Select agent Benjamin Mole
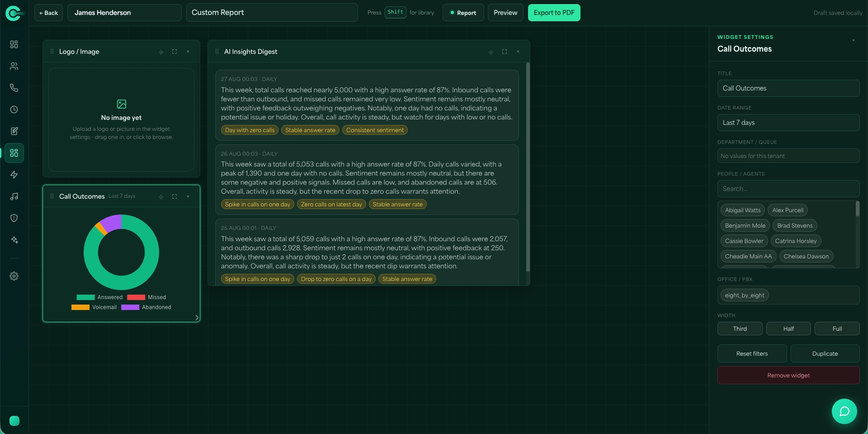Image resolution: width=868 pixels, height=434 pixels. [745, 225]
